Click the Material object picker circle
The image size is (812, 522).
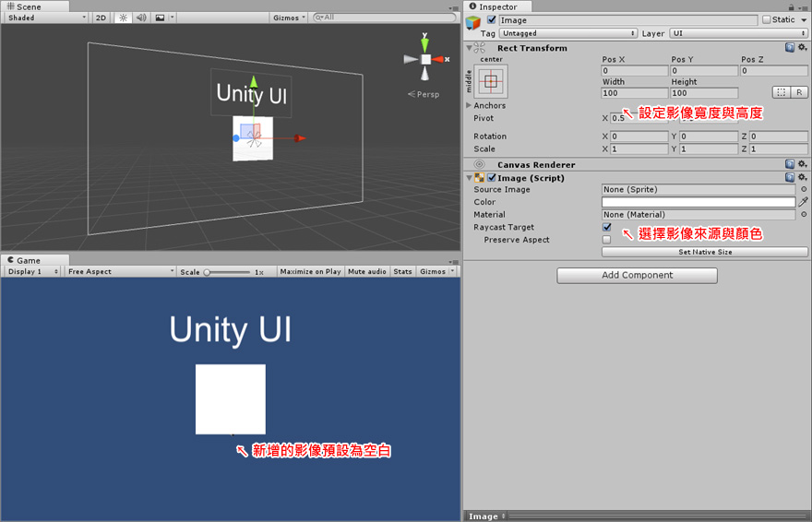(804, 214)
